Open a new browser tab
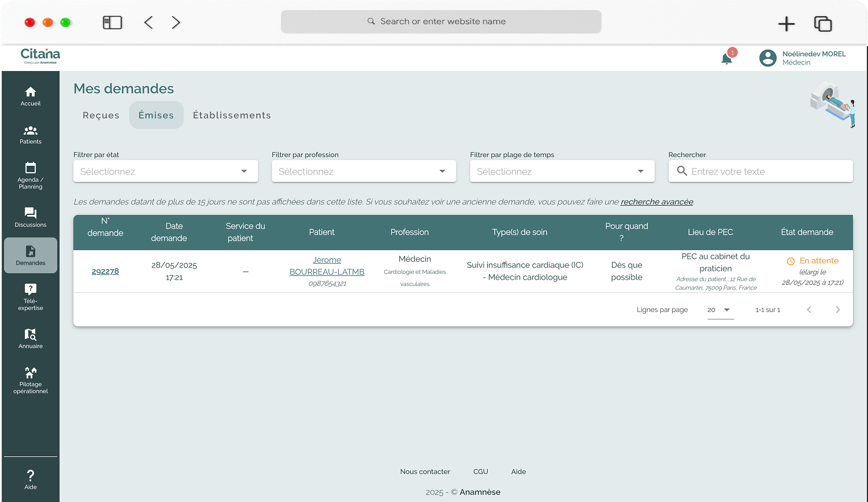The height and width of the screenshot is (502, 868). 787,24
